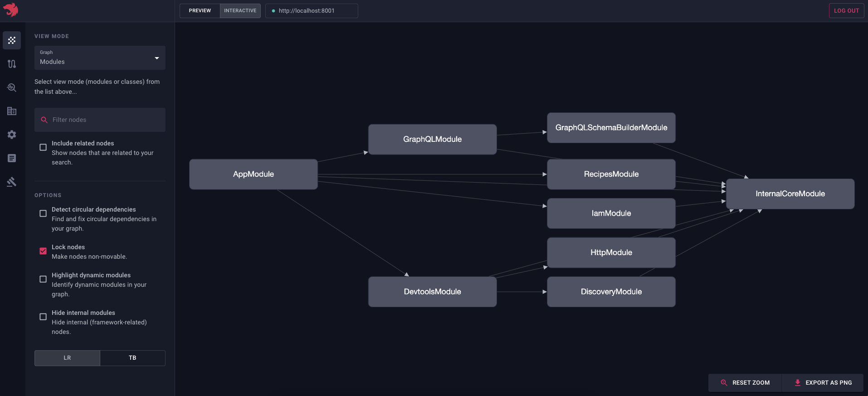Check the Hide internal modules option
Screen dimensions: 868x396
click(x=43, y=317)
